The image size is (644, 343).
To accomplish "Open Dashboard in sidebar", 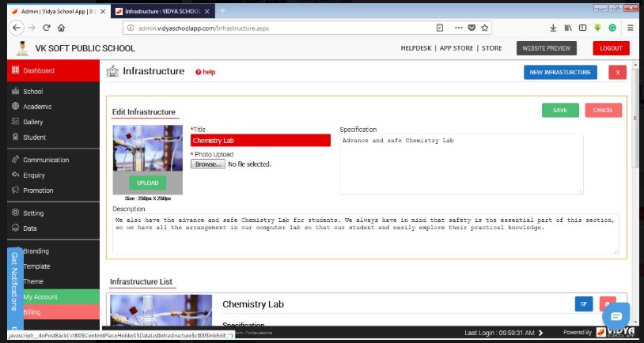I will point(53,70).
